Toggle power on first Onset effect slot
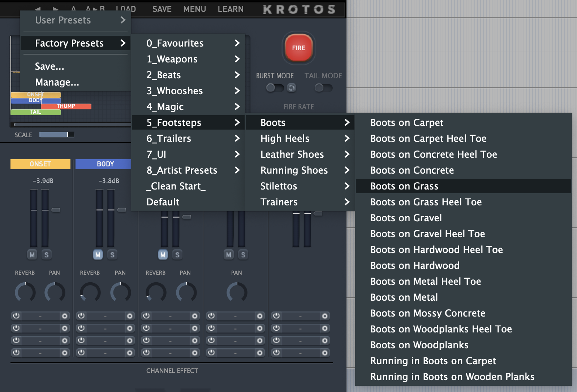The image size is (577, 392). [x=16, y=316]
